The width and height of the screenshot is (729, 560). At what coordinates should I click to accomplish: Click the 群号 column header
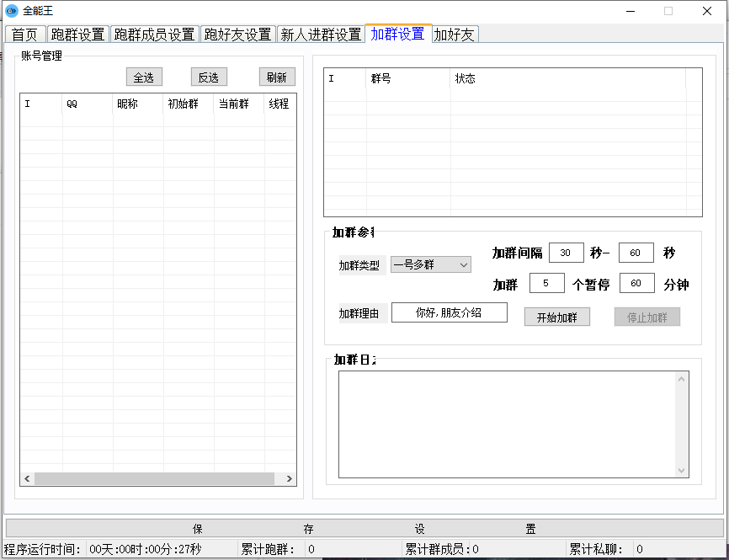coord(408,78)
